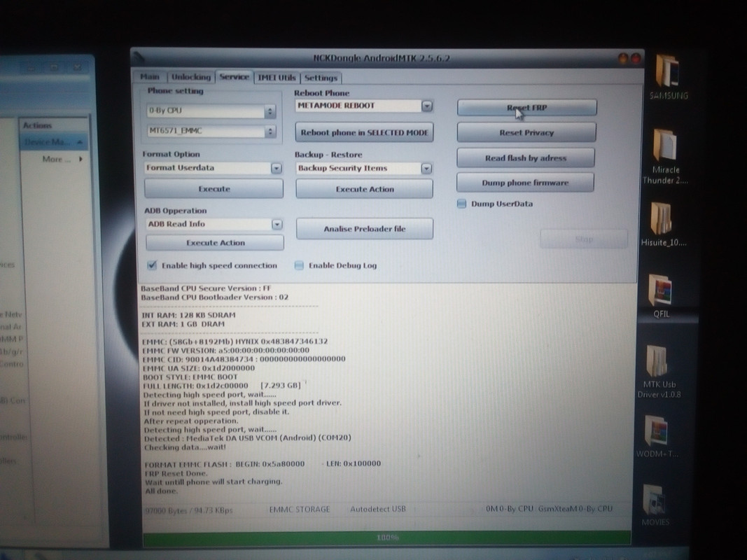747x560 pixels.
Task: Click the BaseBand CPU Bootloader Version line
Action: [214, 297]
